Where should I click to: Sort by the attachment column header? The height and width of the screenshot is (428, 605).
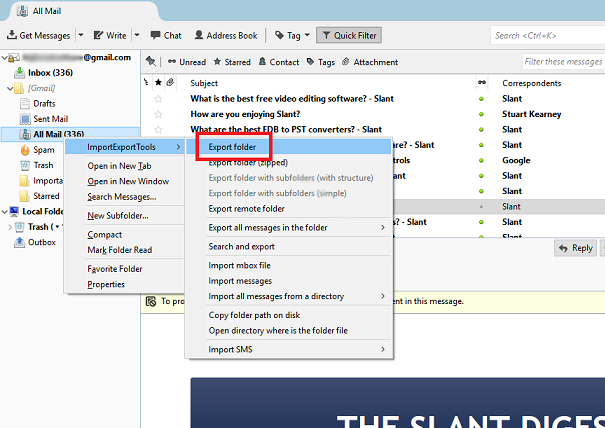coord(170,82)
